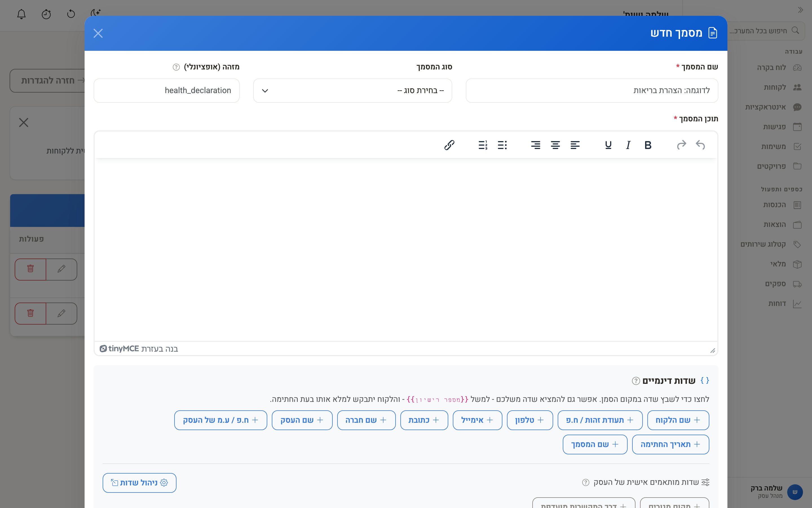Viewport: 812px width, 508px height.
Task: Insert a numbered list
Action: click(x=482, y=145)
